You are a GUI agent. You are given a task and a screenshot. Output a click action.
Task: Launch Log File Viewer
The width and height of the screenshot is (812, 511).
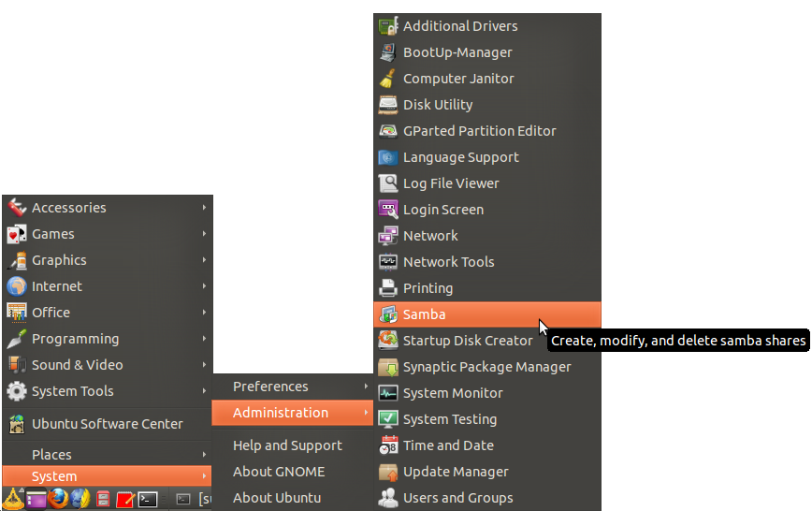486,183
